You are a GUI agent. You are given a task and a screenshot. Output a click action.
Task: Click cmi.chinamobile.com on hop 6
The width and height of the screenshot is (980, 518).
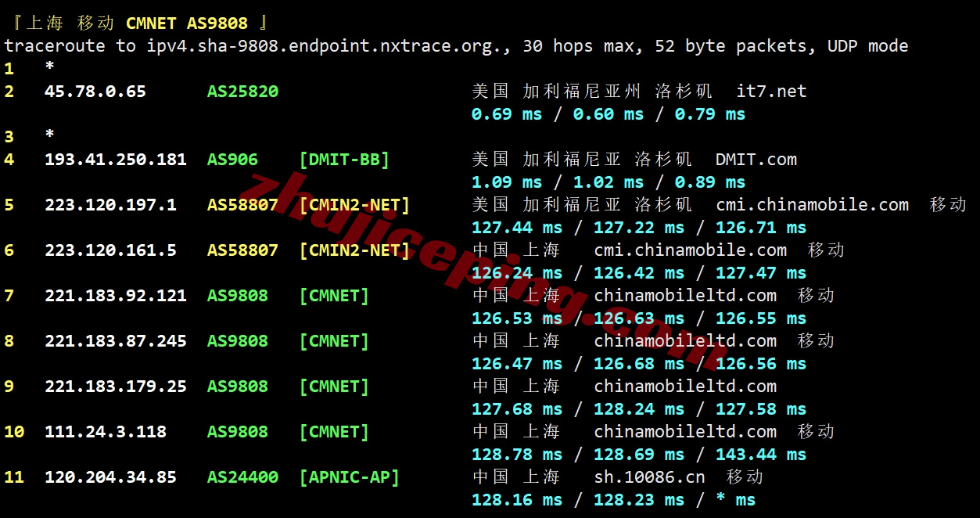(691, 250)
